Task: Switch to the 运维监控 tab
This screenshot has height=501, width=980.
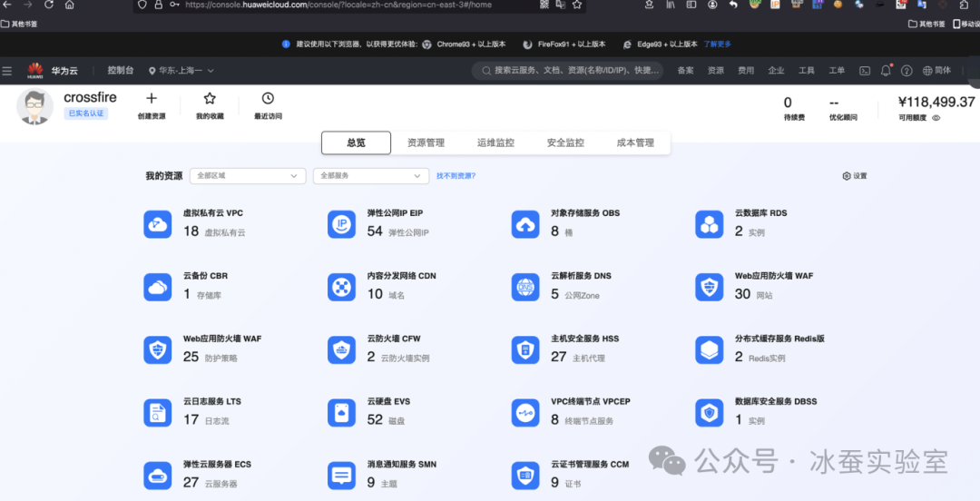Action: click(495, 142)
